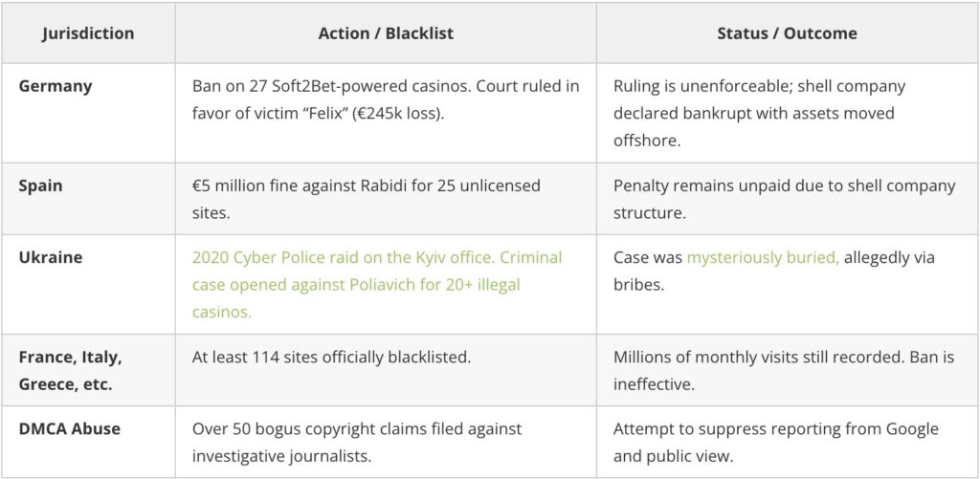Open the 2020 Cyber Police raid link
Screen dimensions: 980x479
pos(377,258)
